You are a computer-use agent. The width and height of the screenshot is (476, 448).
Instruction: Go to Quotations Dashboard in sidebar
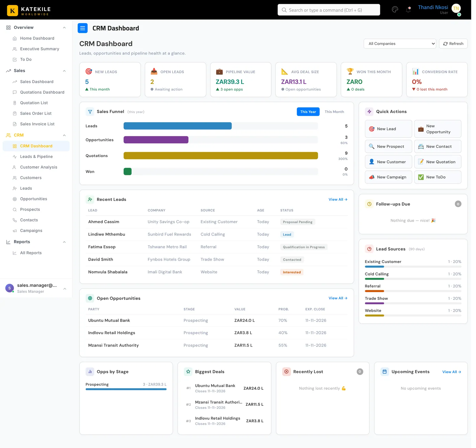click(36, 92)
